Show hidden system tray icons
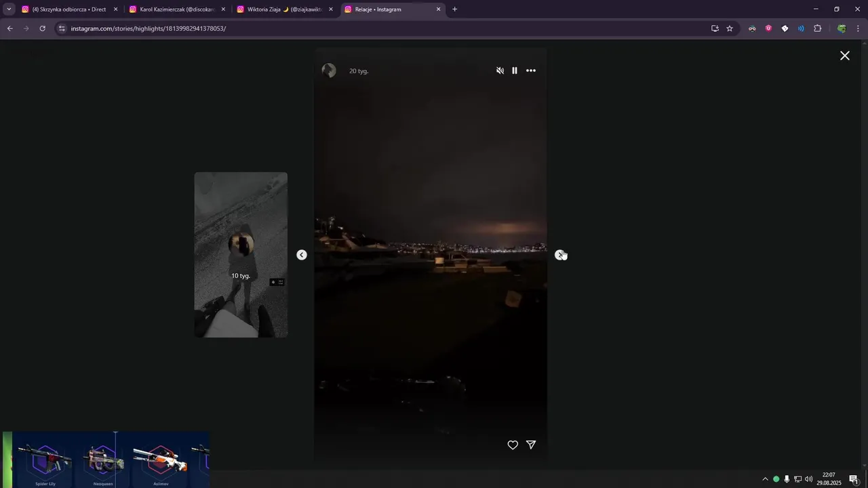The image size is (868, 488). click(x=765, y=479)
